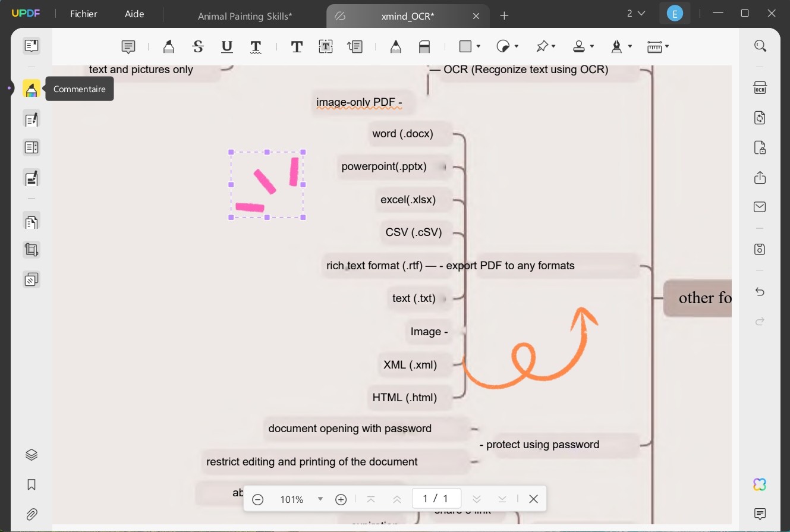Select the Squiggly underline tool

[x=256, y=46]
